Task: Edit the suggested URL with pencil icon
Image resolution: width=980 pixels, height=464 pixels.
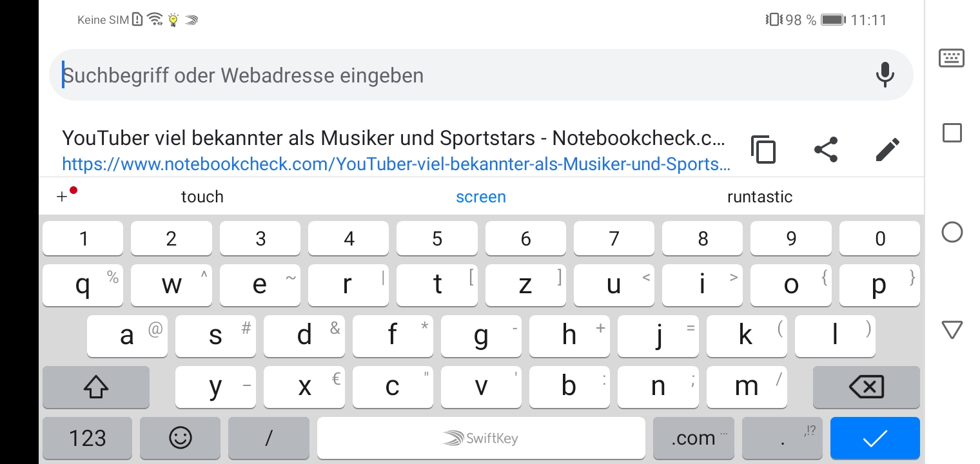Action: [887, 150]
